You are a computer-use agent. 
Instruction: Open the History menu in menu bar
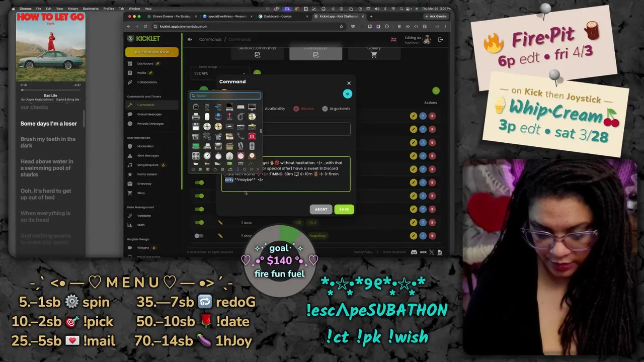73,9
